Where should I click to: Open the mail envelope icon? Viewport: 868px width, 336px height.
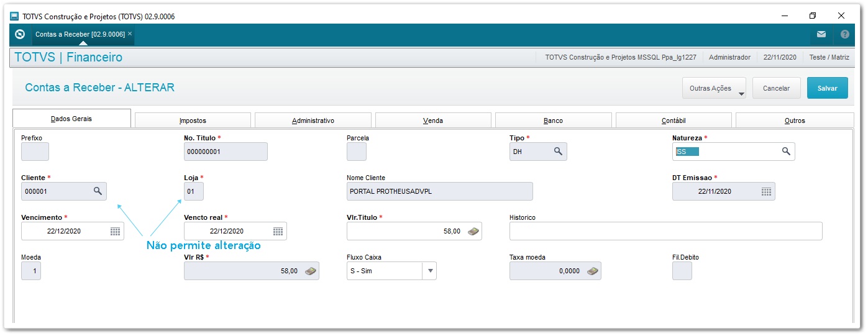[x=821, y=34]
